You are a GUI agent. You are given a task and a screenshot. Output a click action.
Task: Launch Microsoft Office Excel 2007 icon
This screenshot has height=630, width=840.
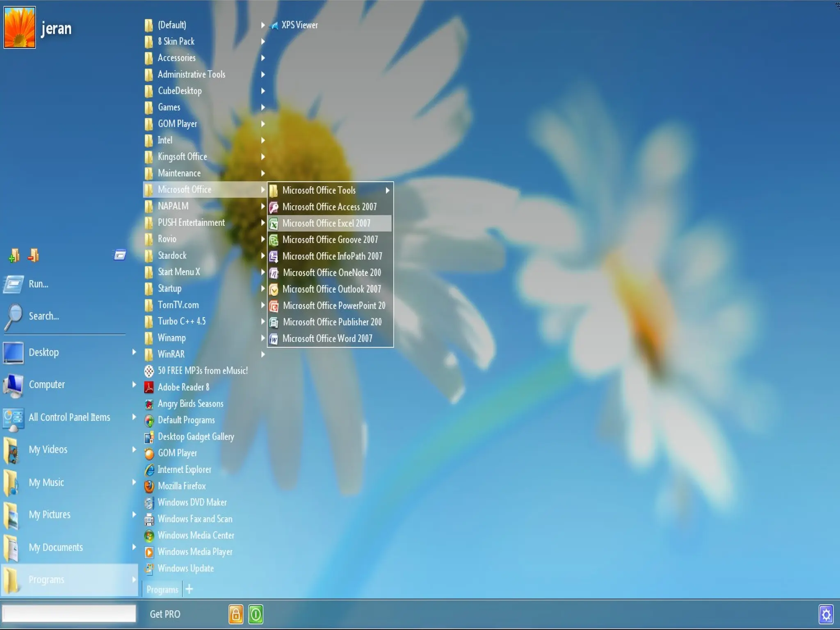(274, 224)
